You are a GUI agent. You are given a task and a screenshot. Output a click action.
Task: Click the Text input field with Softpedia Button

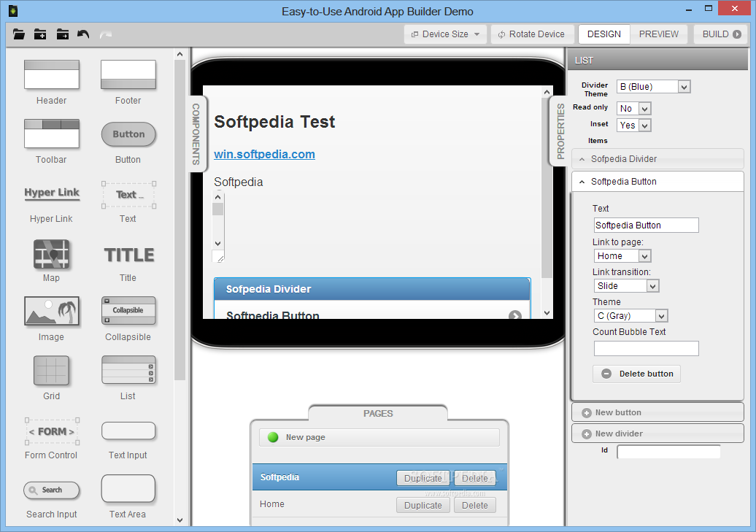pos(646,225)
